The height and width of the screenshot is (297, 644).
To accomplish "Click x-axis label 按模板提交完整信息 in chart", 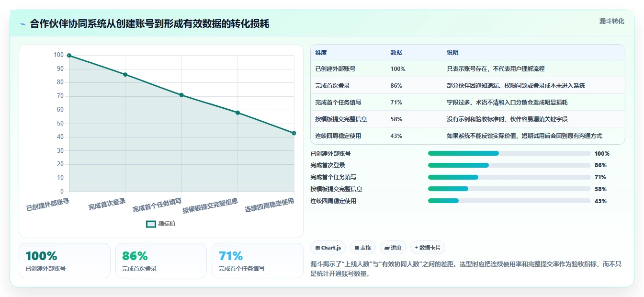I will (210, 206).
